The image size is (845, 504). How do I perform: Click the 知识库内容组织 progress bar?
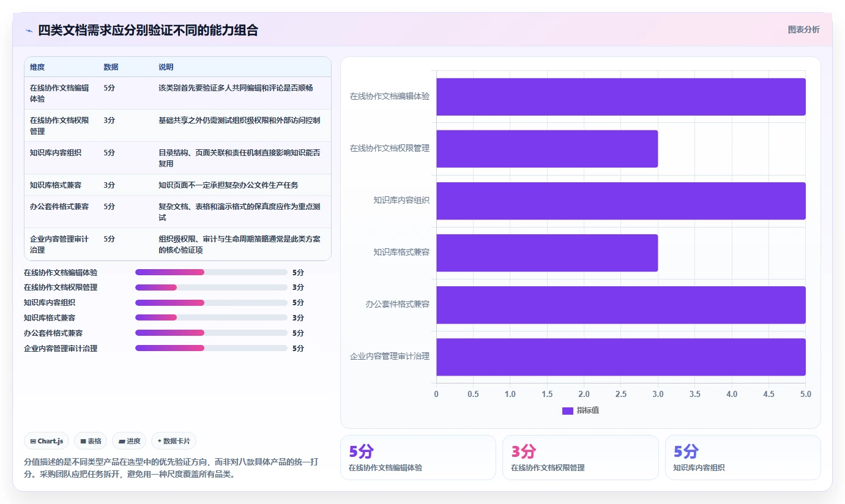tap(211, 303)
